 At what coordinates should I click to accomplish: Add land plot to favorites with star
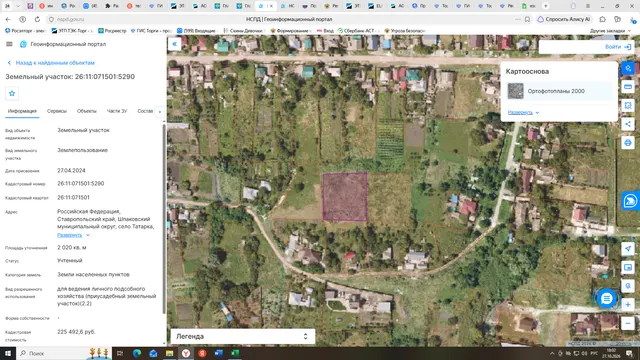coord(12,93)
